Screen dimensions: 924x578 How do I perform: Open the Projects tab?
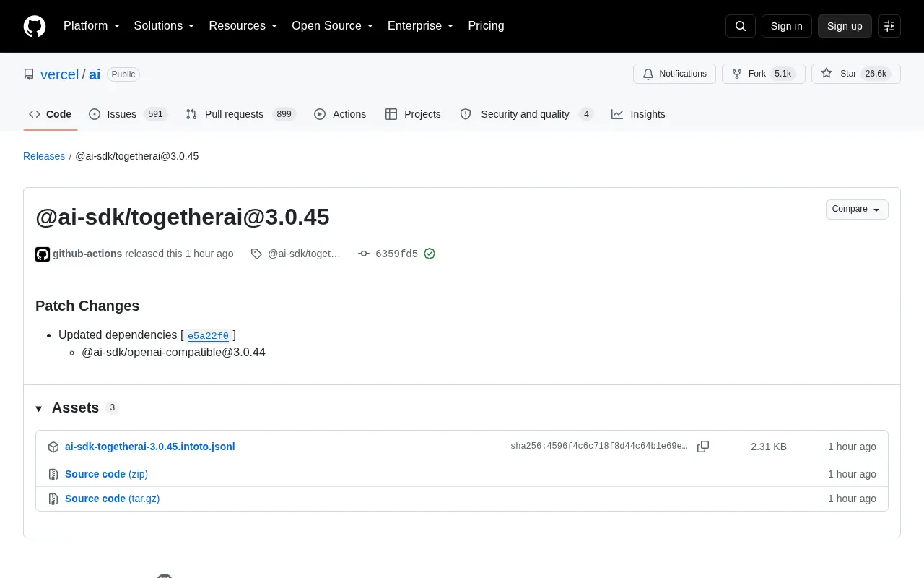tap(413, 114)
